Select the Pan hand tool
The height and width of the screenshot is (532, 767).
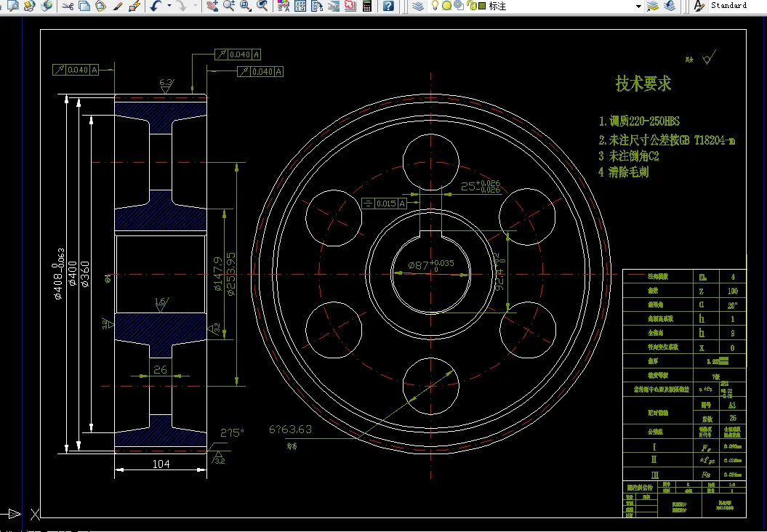pos(212,6)
